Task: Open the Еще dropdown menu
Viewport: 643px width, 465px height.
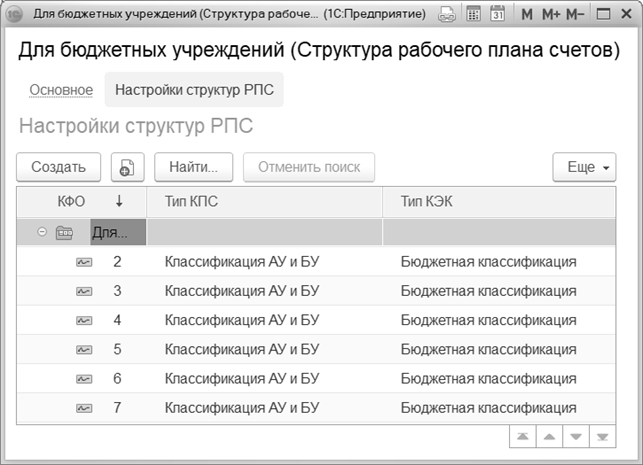Action: point(584,167)
